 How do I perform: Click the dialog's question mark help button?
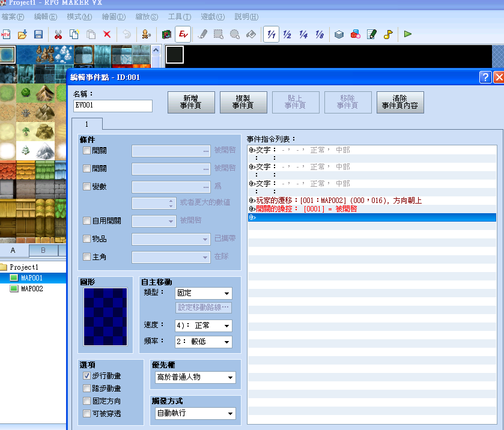pyautogui.click(x=485, y=77)
